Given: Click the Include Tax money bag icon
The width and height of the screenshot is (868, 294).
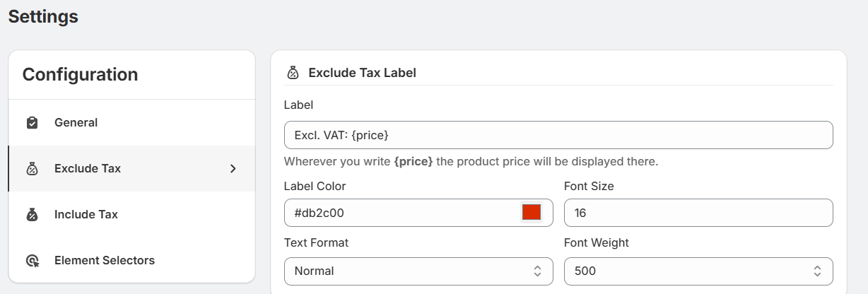Looking at the screenshot, I should (32, 215).
